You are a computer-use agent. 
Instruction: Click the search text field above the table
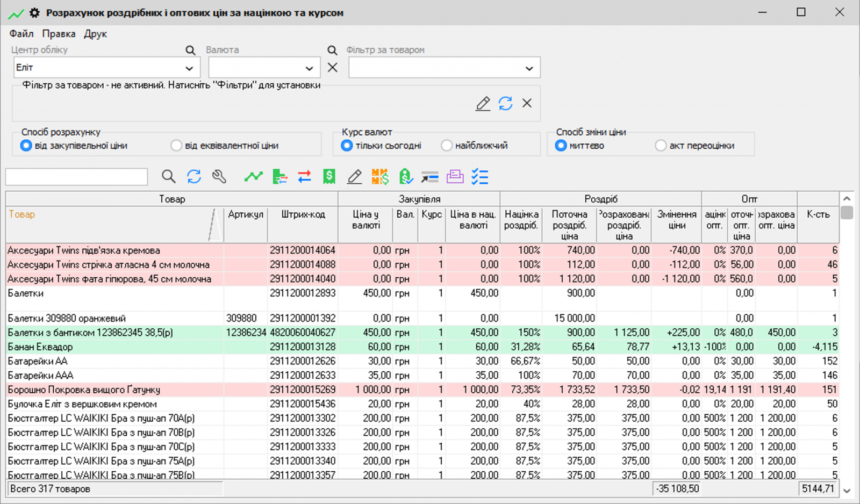[77, 177]
